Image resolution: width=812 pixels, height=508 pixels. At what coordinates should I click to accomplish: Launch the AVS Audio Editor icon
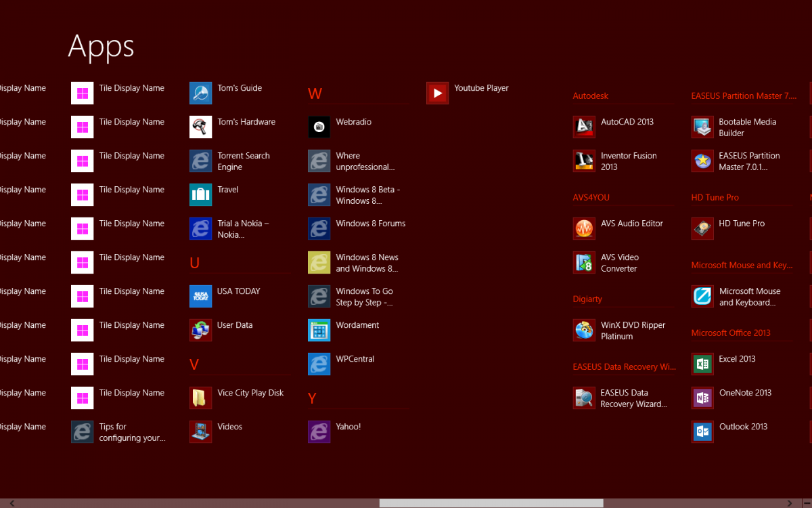point(584,228)
